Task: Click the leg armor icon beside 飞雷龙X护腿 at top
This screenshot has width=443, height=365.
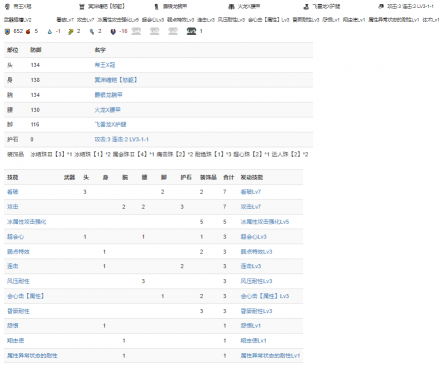Action: (x=306, y=6)
